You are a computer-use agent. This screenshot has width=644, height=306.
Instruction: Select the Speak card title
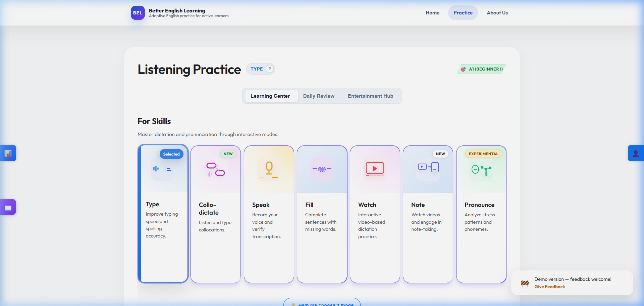pyautogui.click(x=261, y=205)
